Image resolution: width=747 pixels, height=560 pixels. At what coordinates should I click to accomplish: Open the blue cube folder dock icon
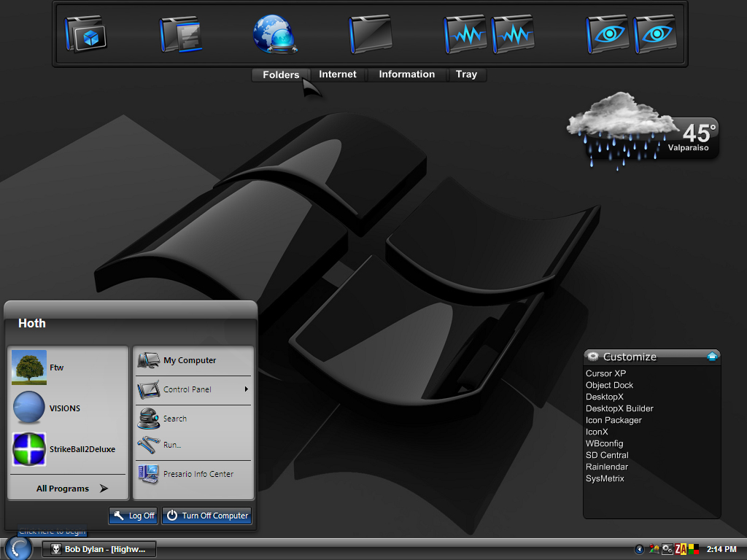pos(86,34)
